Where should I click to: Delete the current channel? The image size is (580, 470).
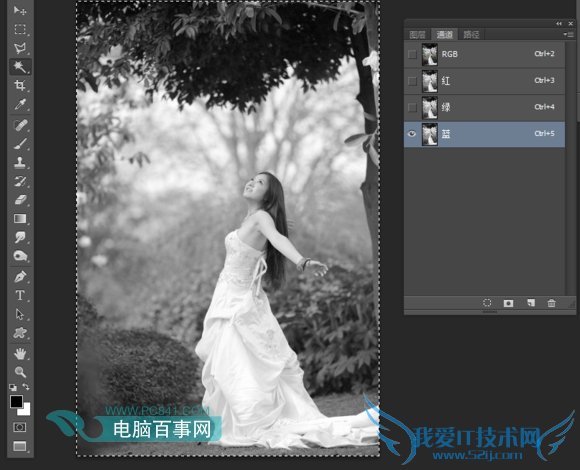[552, 303]
